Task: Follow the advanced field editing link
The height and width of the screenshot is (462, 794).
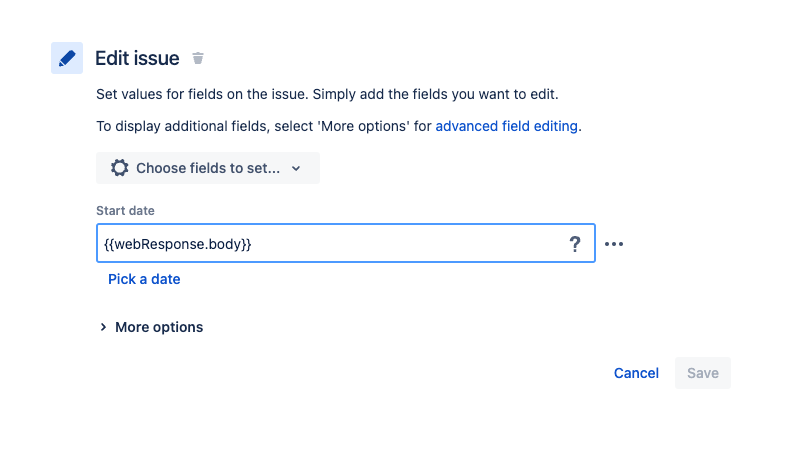Action: click(x=506, y=127)
